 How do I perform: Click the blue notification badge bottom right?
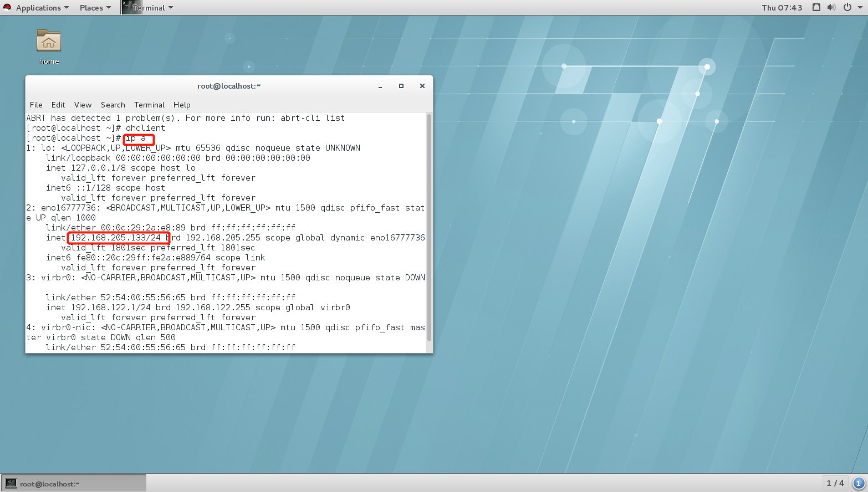click(x=859, y=483)
